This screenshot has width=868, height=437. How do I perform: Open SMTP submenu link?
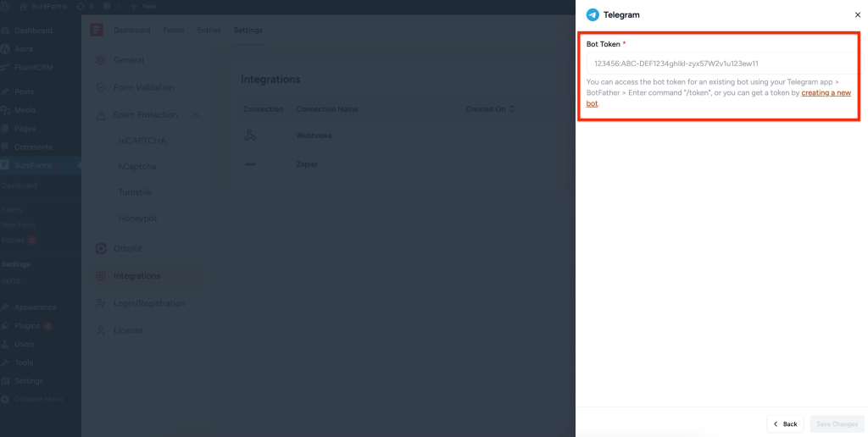11,281
